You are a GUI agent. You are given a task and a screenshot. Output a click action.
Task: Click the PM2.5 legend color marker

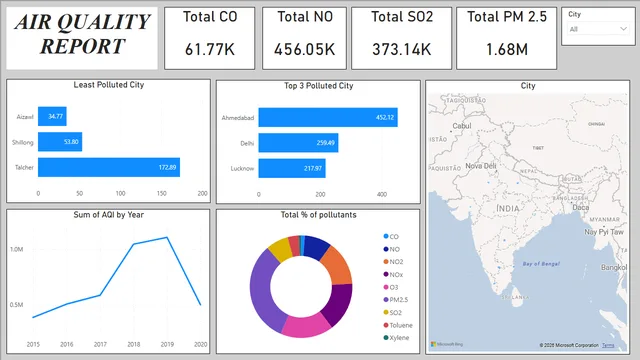pyautogui.click(x=386, y=300)
